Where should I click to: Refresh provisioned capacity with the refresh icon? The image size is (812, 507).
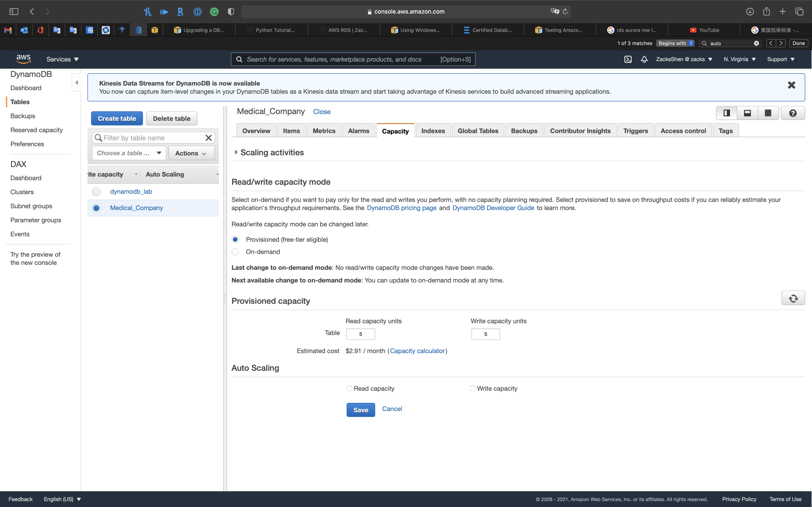tap(793, 298)
